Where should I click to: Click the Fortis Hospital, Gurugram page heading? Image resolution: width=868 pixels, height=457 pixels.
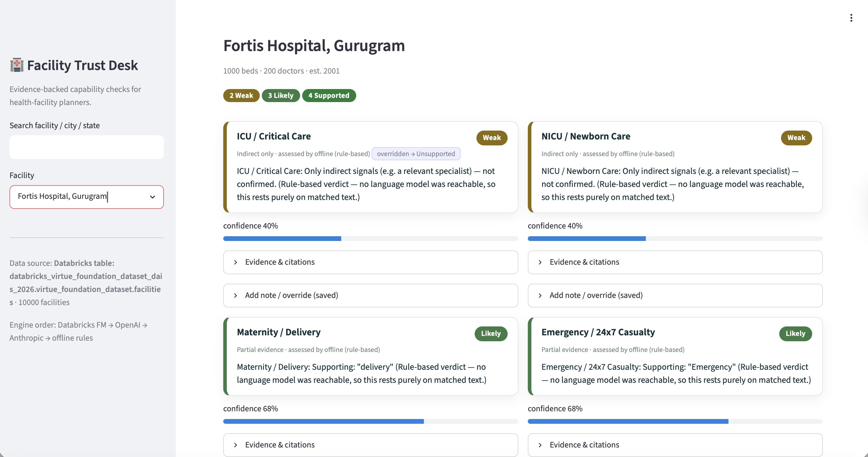(x=314, y=46)
